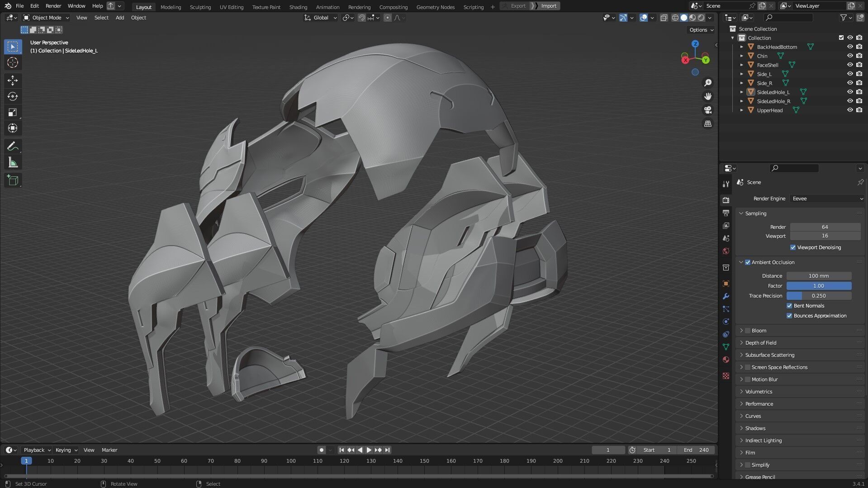868x488 pixels.
Task: Select the Add Cube tool
Action: pyautogui.click(x=13, y=180)
